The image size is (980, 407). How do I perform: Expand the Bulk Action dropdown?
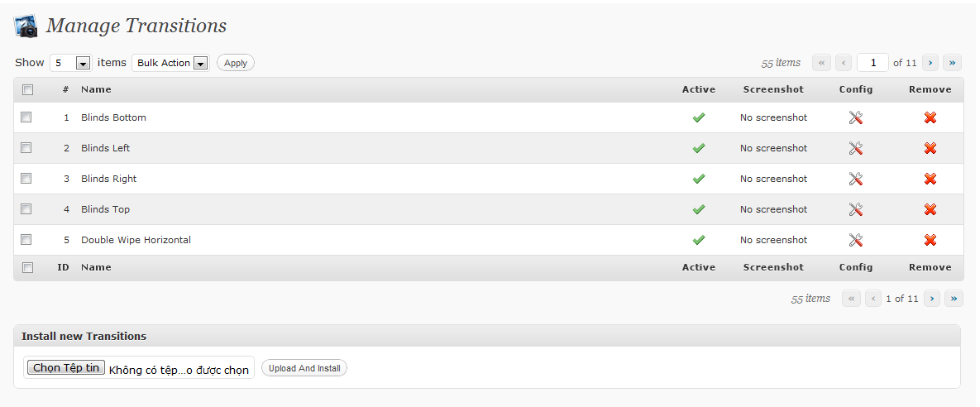170,63
